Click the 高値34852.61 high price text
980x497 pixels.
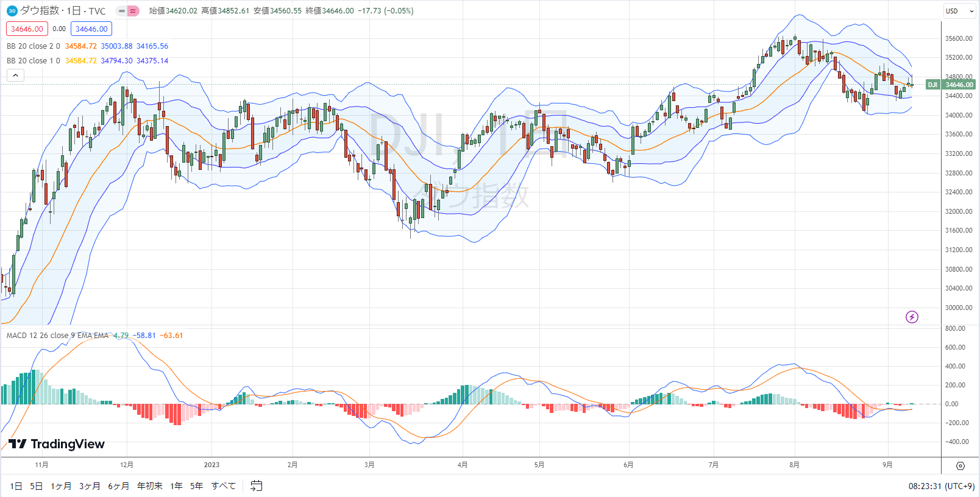click(225, 11)
